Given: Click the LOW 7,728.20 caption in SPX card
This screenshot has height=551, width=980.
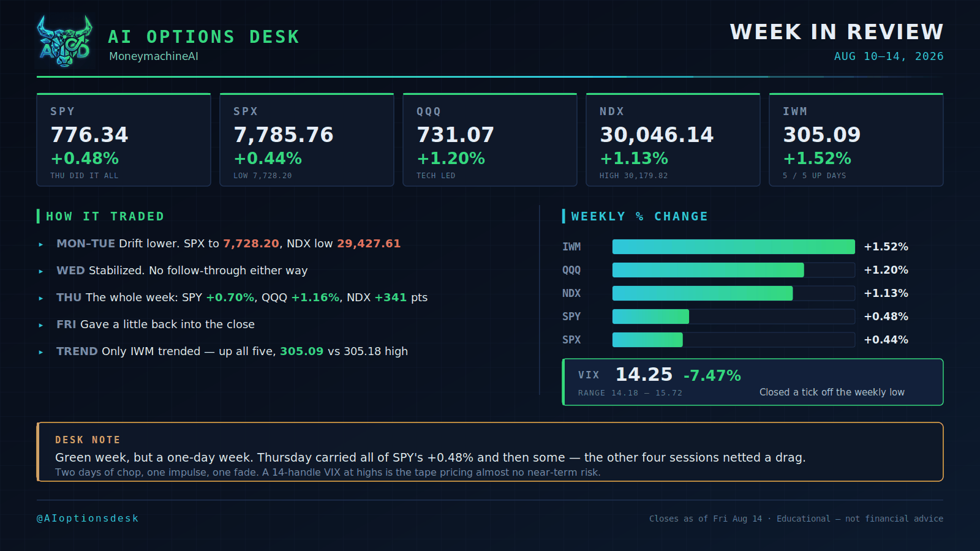Looking at the screenshot, I should (x=263, y=176).
